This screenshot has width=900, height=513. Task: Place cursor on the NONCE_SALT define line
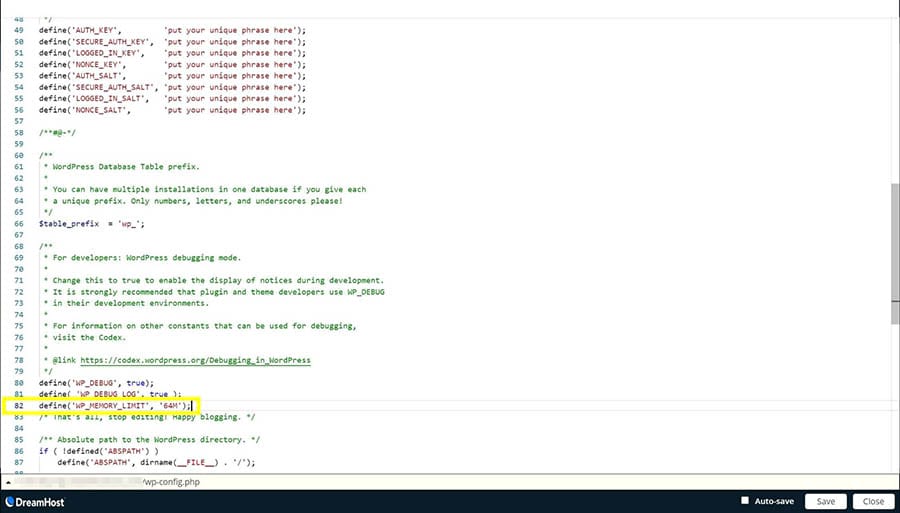coord(172,110)
